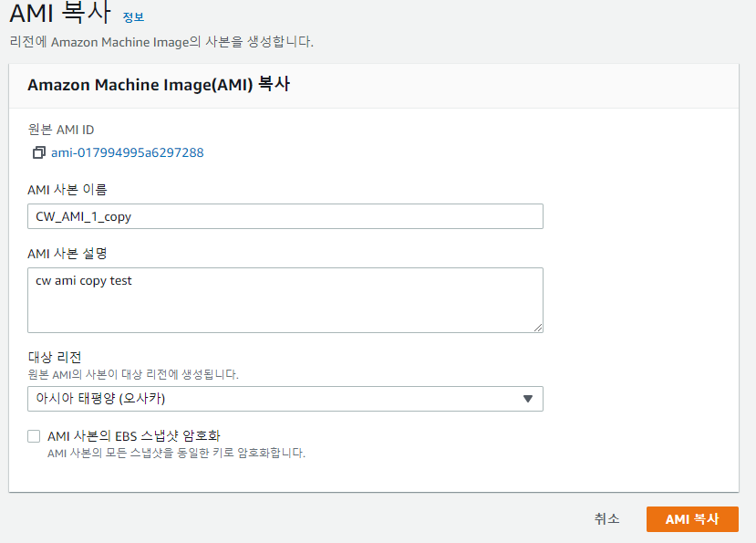Enable EBS 스냅샷 암호화 checkbox
The width and height of the screenshot is (756, 543).
point(34,436)
